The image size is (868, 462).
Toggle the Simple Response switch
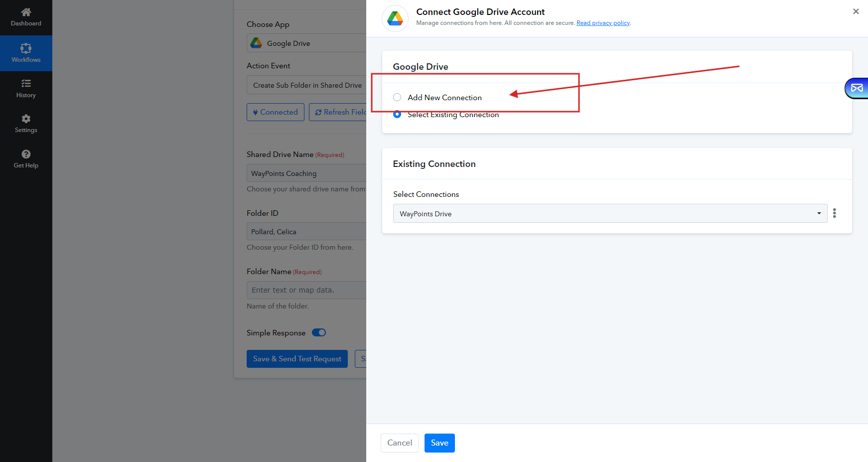pos(319,332)
